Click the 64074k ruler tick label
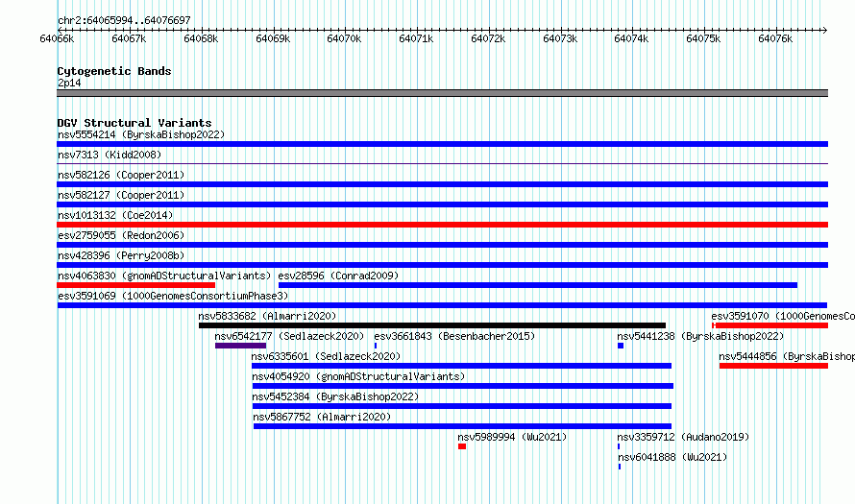 631,38
